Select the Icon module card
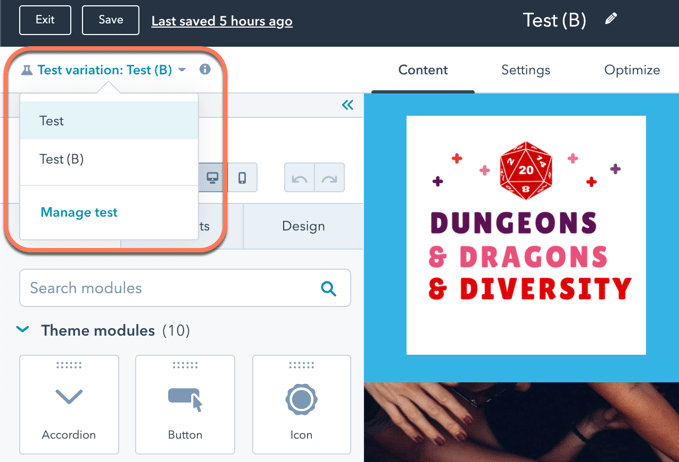Viewport: 679px width, 462px height. point(301,404)
